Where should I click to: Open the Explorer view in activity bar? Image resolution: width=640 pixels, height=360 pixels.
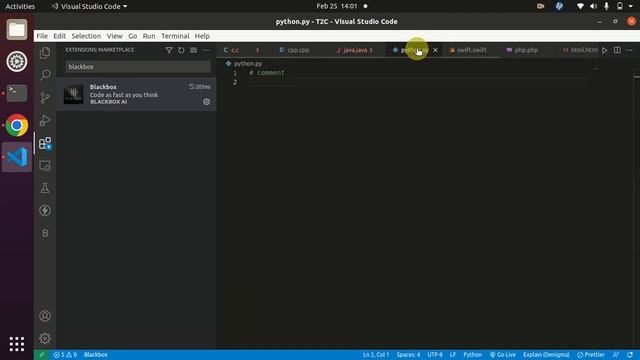tap(45, 53)
